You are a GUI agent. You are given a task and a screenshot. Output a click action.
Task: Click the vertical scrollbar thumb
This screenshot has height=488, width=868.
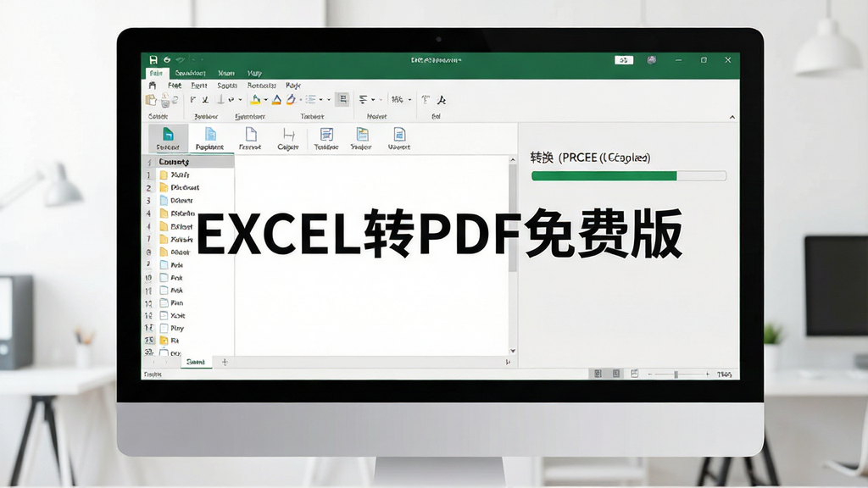[513, 218]
